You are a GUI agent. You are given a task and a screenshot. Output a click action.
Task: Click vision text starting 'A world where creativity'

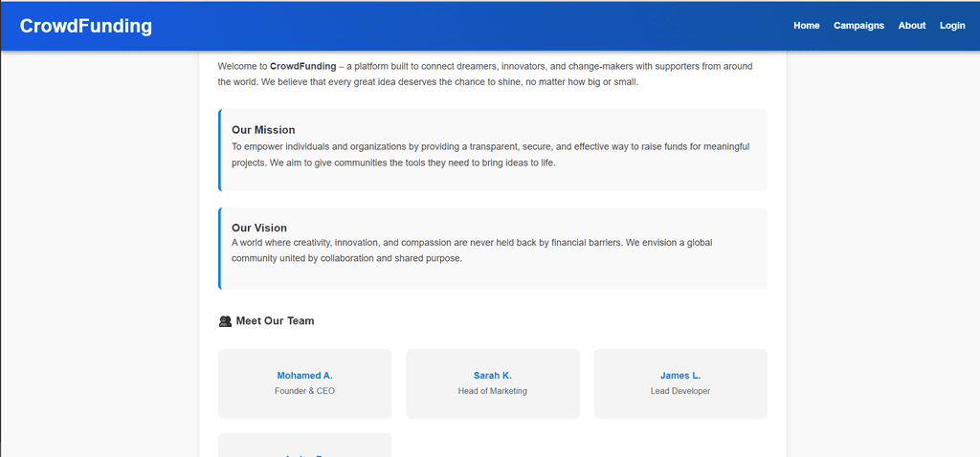coord(472,250)
